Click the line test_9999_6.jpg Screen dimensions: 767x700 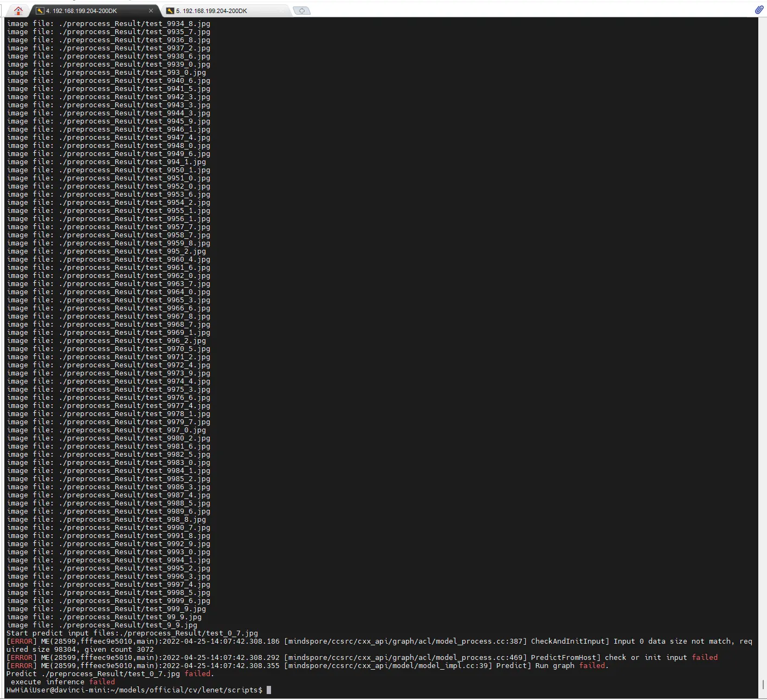coord(108,600)
